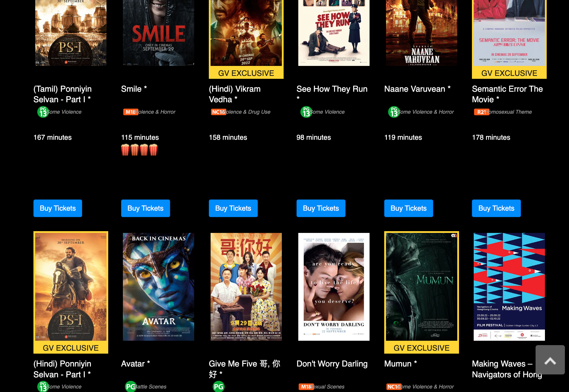The width and height of the screenshot is (569, 392).
Task: Click GV EXCLUSIVE banner under Semantic Error poster
Action: pos(509,73)
